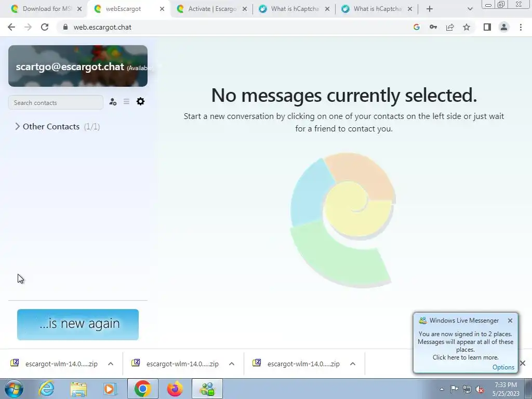Expand the Other Contacts group

click(x=57, y=127)
